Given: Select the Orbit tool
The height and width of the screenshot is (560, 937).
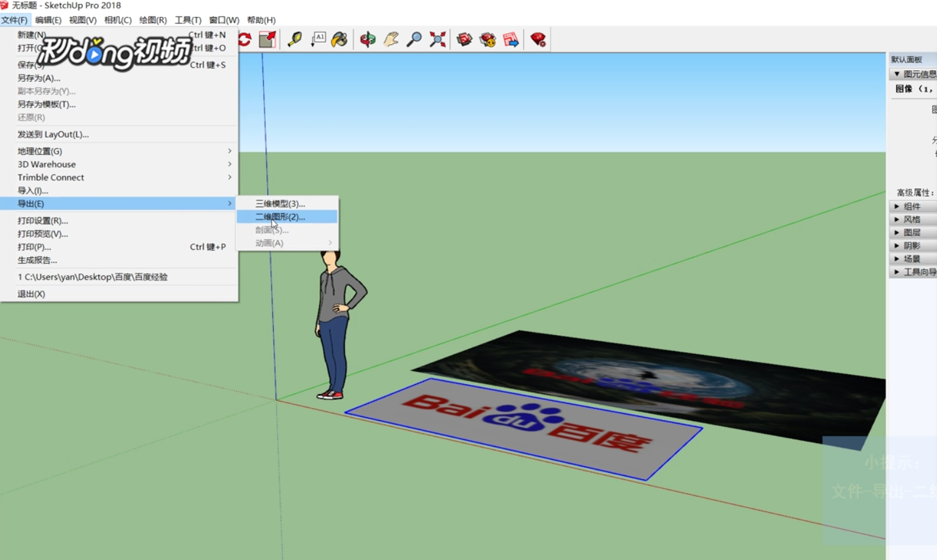Looking at the screenshot, I should coord(367,39).
